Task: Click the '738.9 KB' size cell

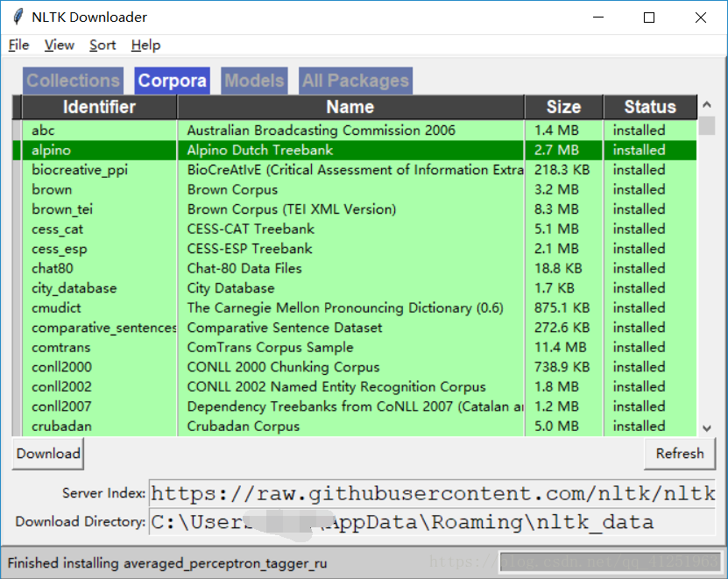Action: (562, 367)
